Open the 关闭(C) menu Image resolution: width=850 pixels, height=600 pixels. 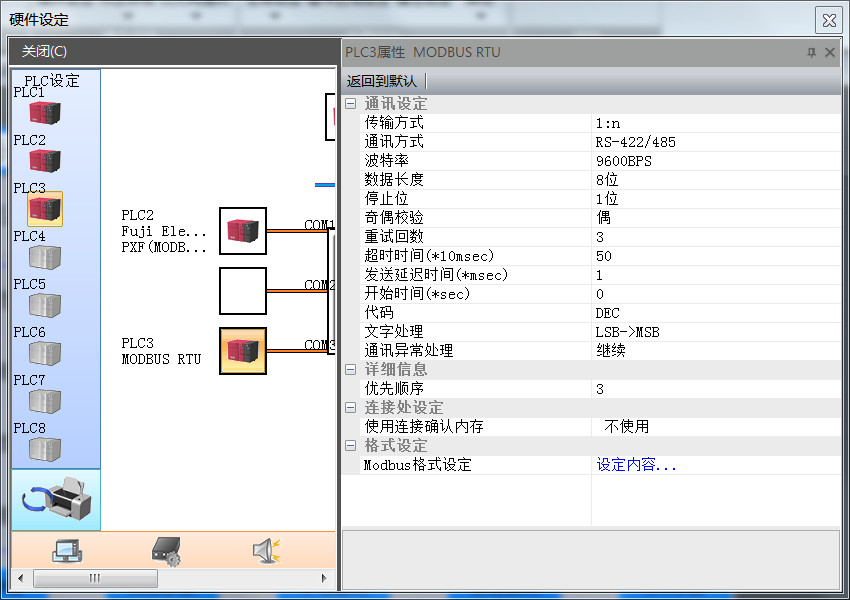pyautogui.click(x=45, y=52)
